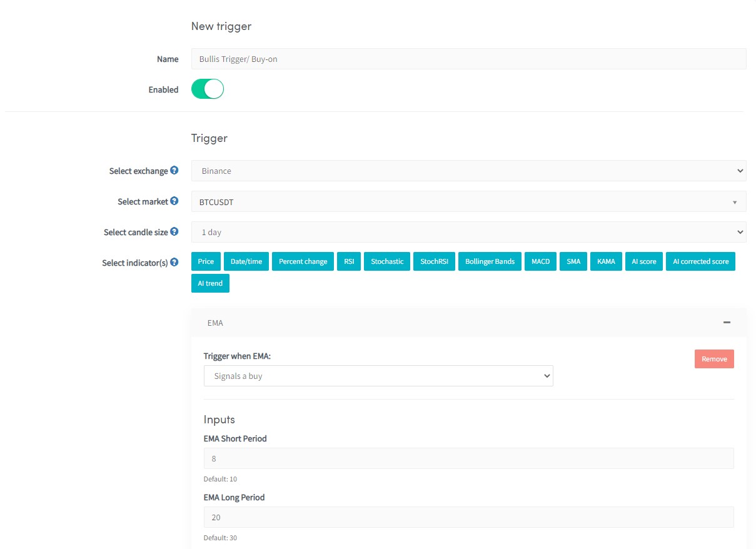Click help icon next to Select exchange
Screen dimensions: 756x549
point(174,171)
